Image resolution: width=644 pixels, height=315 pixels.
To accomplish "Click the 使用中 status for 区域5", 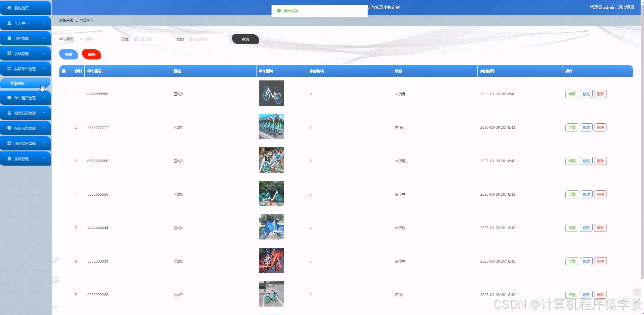I will click(x=400, y=194).
